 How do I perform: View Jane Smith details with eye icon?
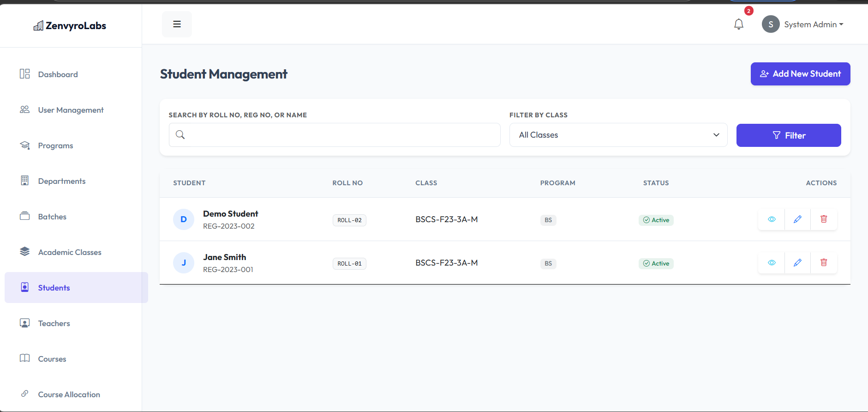(x=771, y=263)
